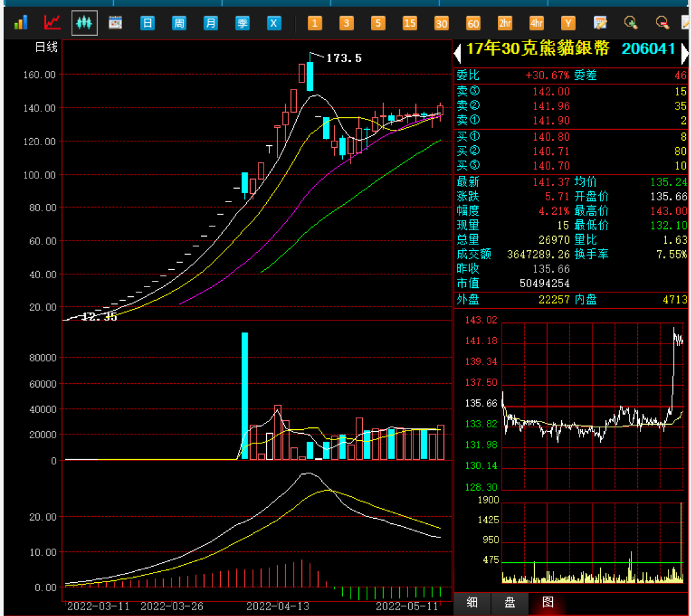Click the turnover rate 7.55%

(x=672, y=255)
